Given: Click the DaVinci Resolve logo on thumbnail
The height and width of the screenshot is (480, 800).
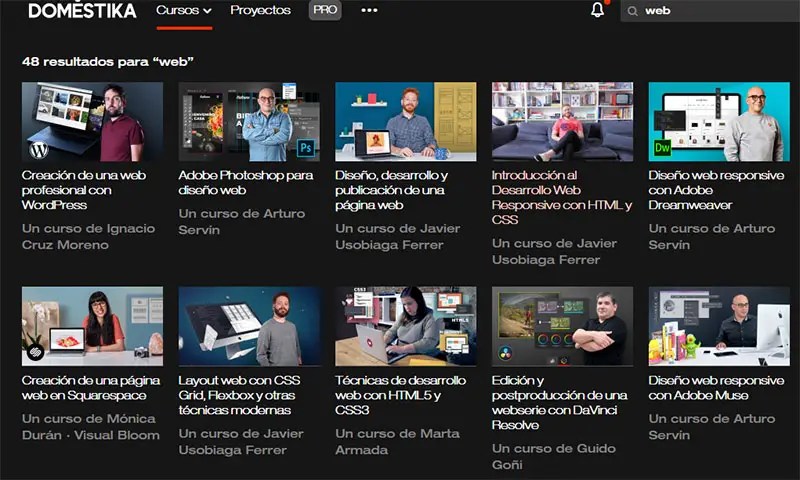Looking at the screenshot, I should pyautogui.click(x=505, y=353).
